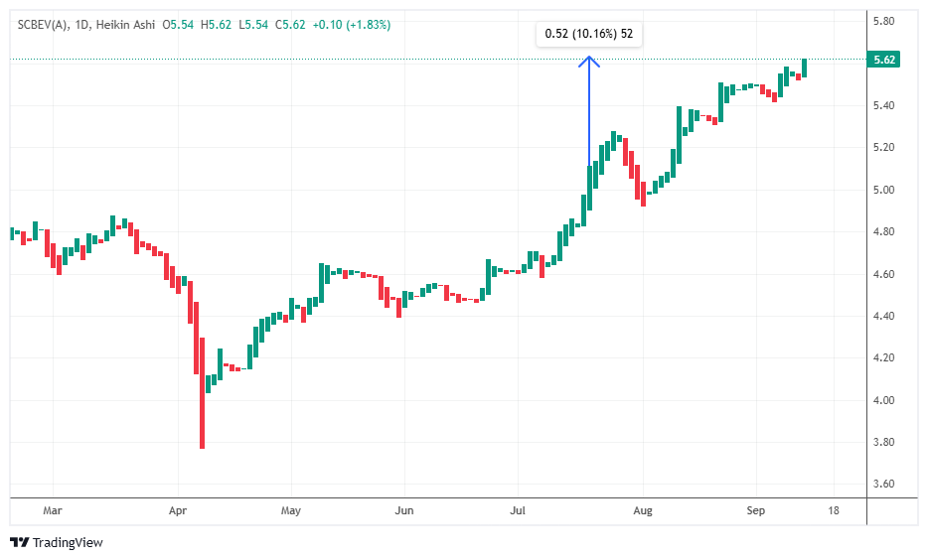
Task: Click the TradingView logo icon
Action: click(x=19, y=542)
